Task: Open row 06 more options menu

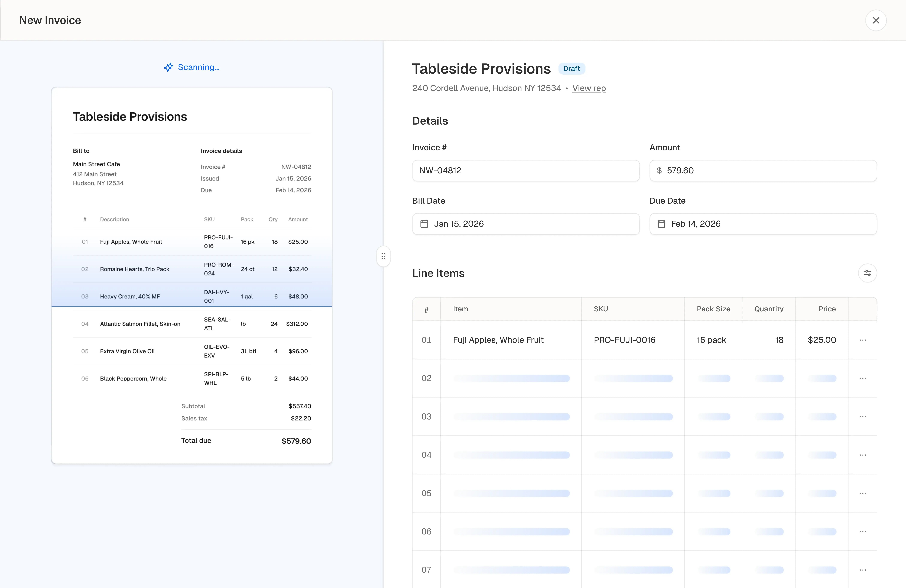Action: tap(863, 532)
